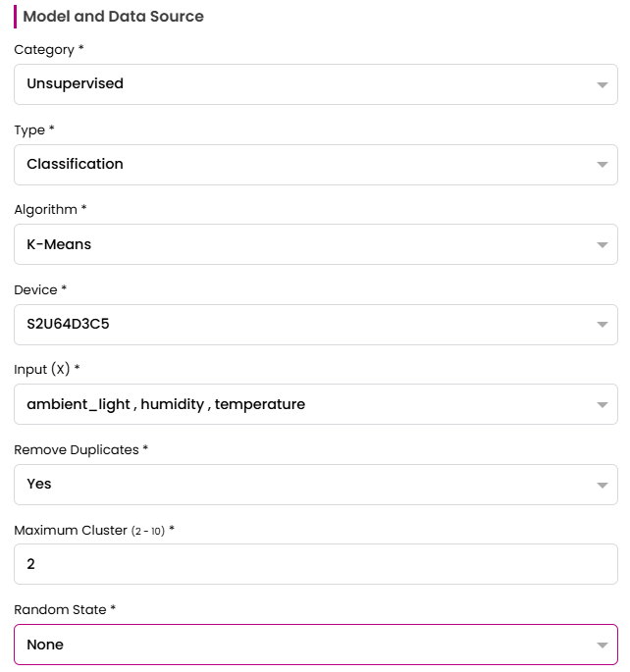Open the dropdown showing None
The image size is (630, 672).
click(x=294, y=645)
